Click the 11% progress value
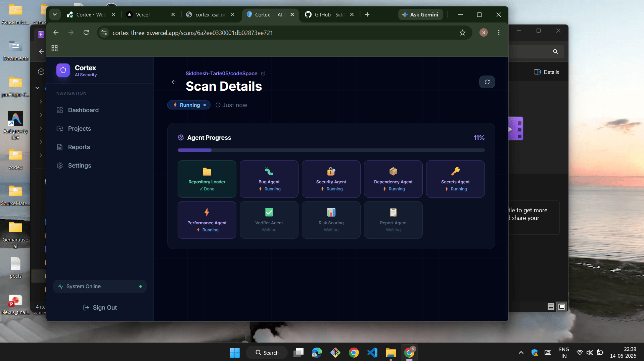 [479, 138]
